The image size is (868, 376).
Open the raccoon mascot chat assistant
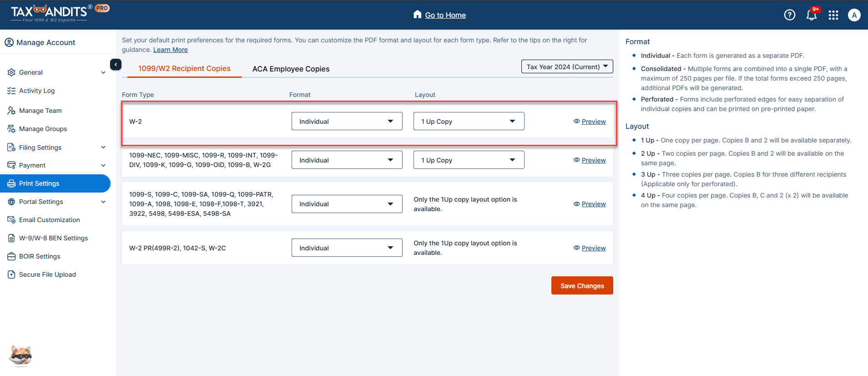(x=21, y=356)
